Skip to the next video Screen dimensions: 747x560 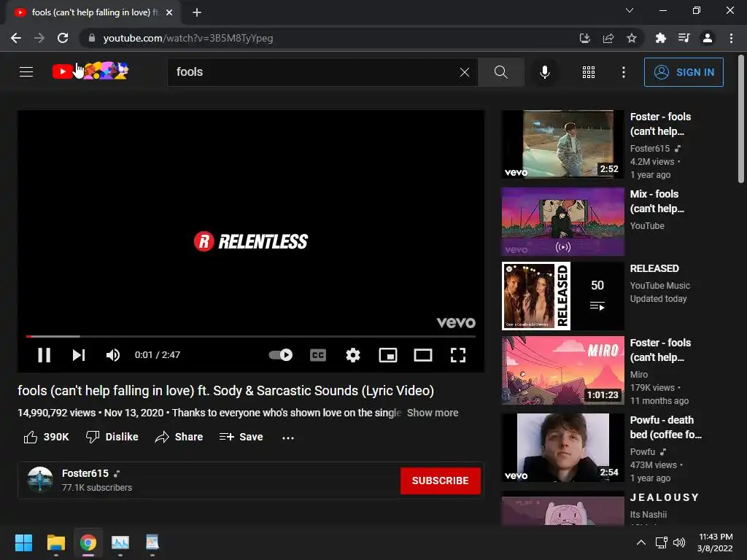tap(79, 355)
